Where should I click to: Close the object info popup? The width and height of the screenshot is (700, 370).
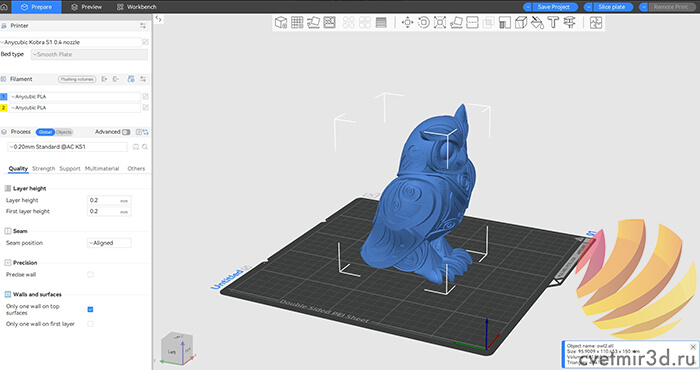click(x=693, y=347)
